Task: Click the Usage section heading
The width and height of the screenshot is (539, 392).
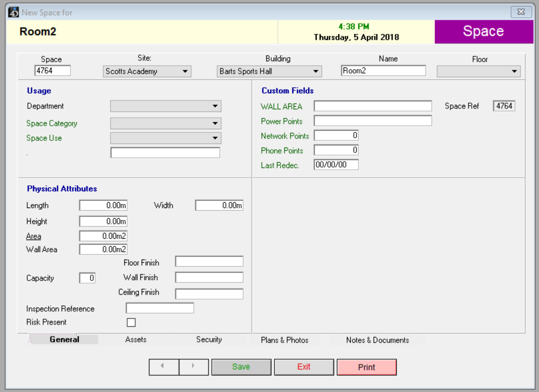Action: click(x=39, y=91)
